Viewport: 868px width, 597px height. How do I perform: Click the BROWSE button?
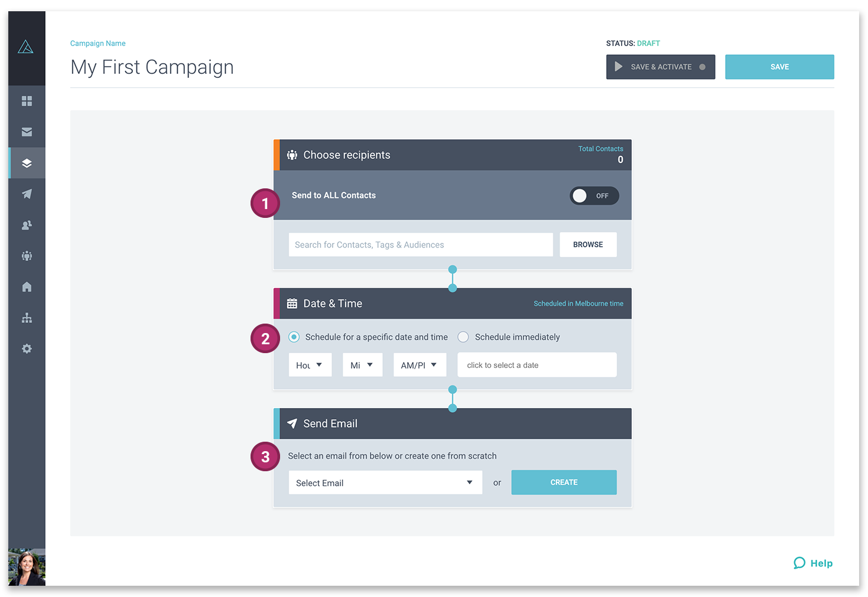pos(588,244)
